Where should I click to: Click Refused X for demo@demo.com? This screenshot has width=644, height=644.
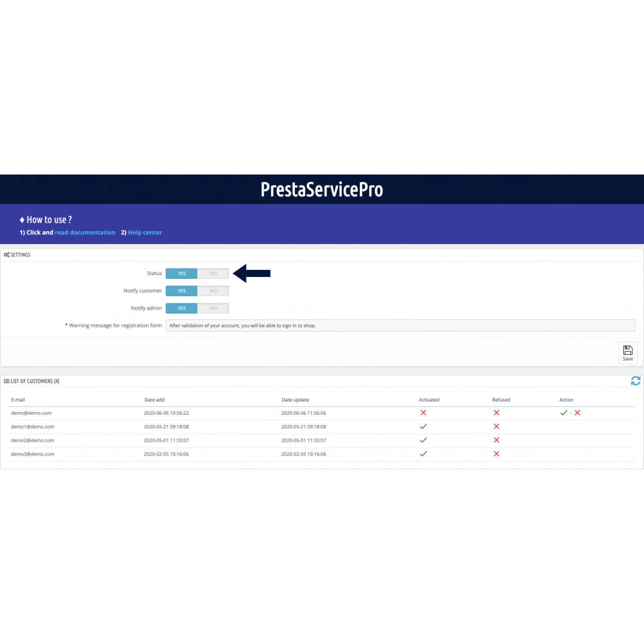click(x=496, y=413)
